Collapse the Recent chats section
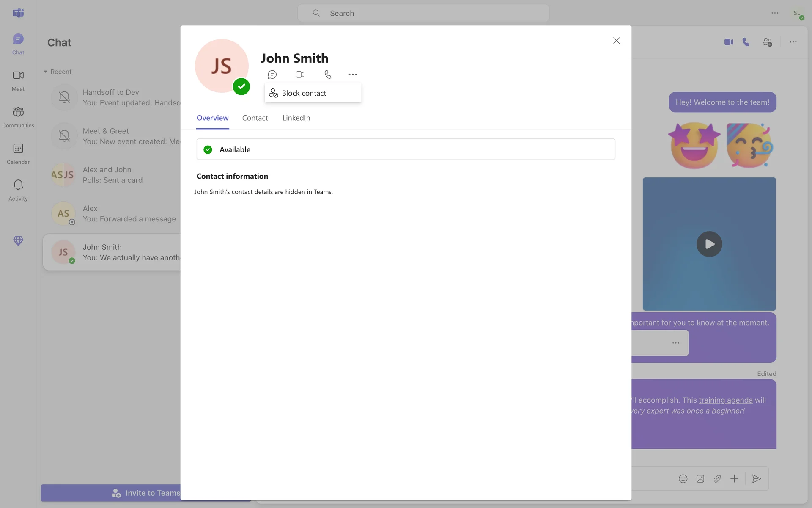The height and width of the screenshot is (508, 812). coord(46,72)
